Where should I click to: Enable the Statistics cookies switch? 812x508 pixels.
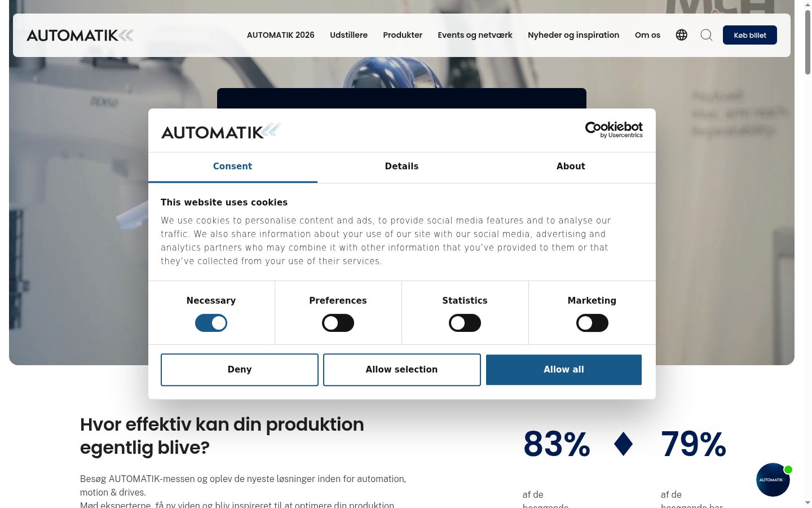point(465,323)
